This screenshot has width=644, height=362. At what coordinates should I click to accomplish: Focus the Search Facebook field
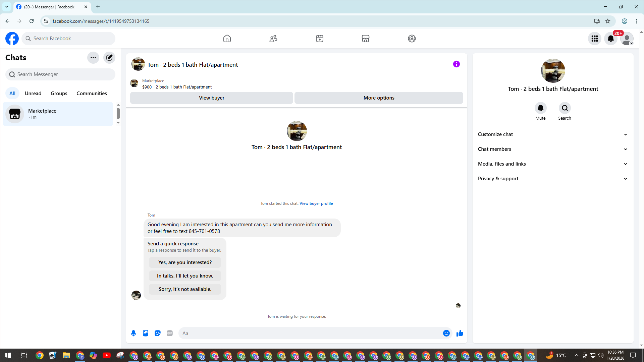click(x=68, y=39)
